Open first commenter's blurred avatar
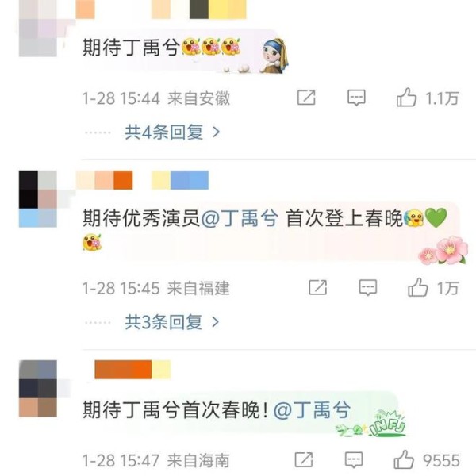 [38, 29]
